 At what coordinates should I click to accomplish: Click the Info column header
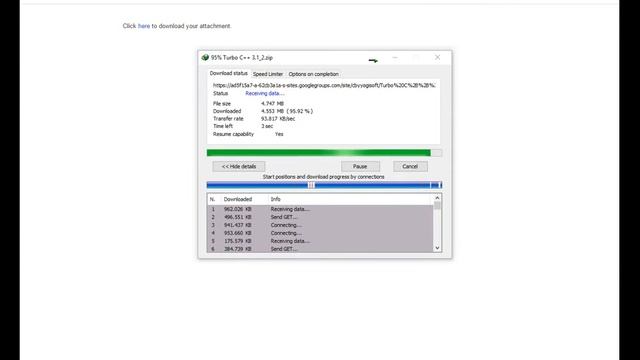276,199
